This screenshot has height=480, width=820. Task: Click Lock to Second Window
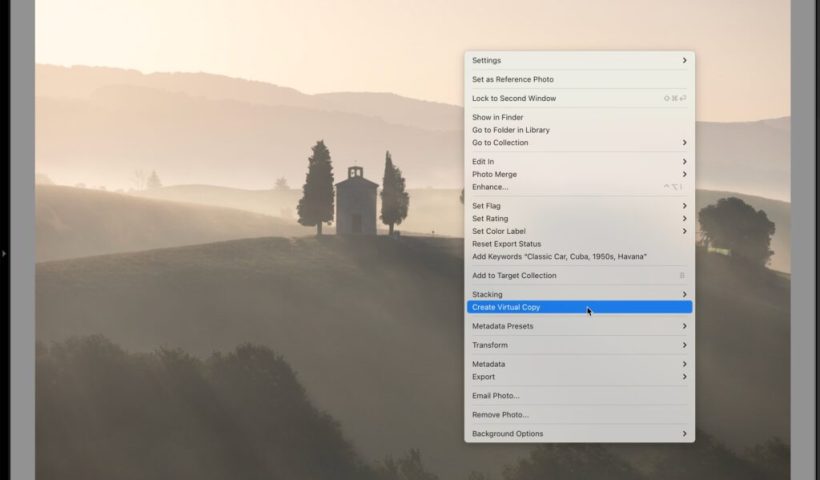click(x=514, y=98)
